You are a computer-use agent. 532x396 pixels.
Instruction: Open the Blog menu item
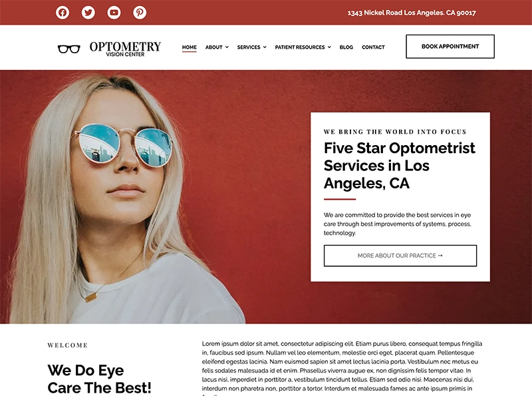pyautogui.click(x=346, y=47)
